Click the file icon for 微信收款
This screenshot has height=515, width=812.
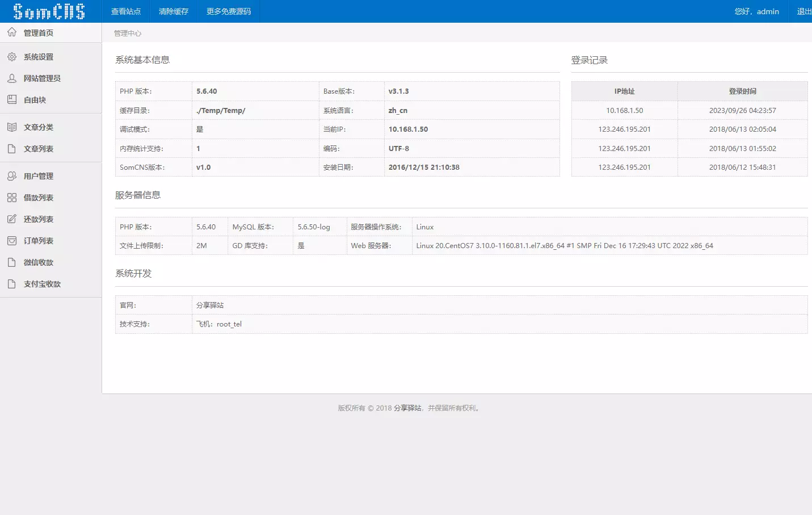(x=12, y=262)
